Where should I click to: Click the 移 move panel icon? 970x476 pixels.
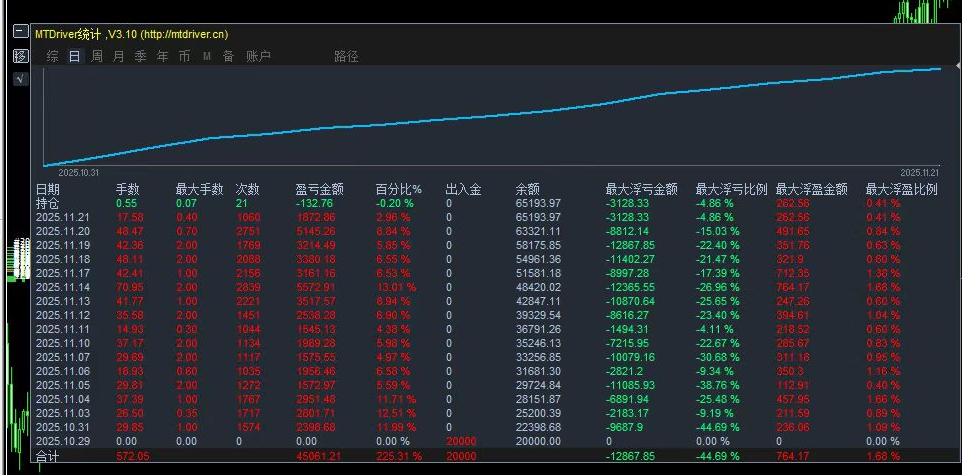(21, 56)
